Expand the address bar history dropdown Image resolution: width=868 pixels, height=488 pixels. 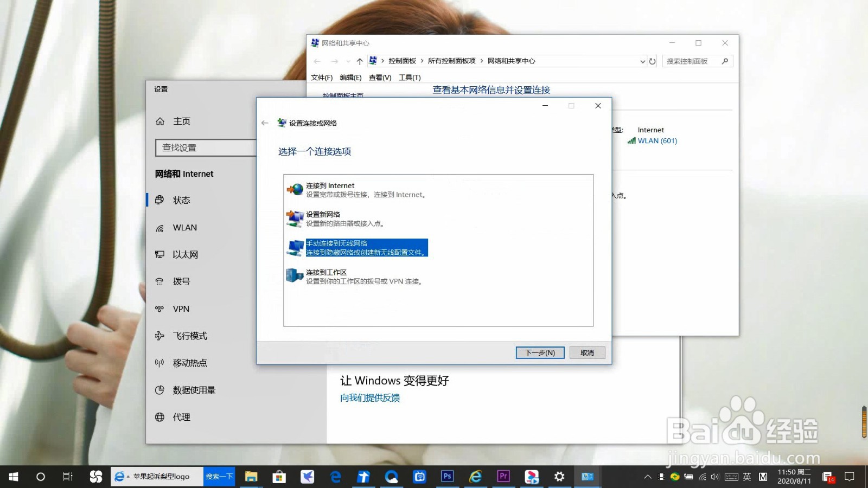point(642,61)
